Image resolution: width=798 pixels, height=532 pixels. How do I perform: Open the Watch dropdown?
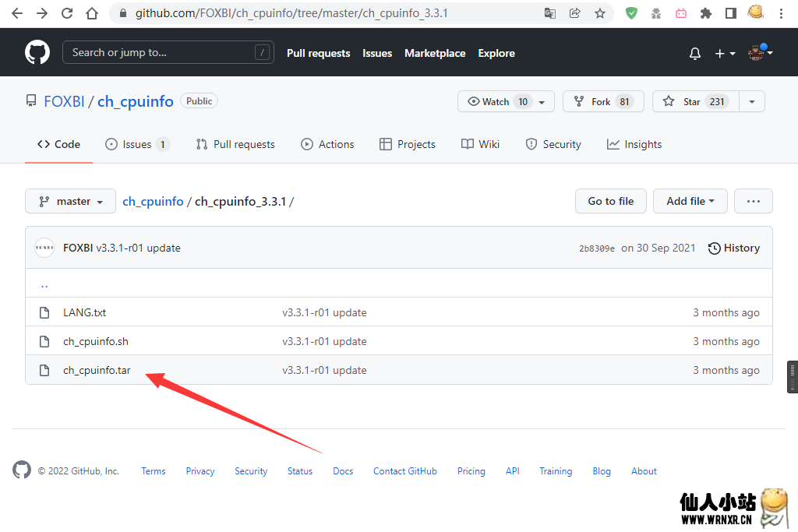point(506,101)
